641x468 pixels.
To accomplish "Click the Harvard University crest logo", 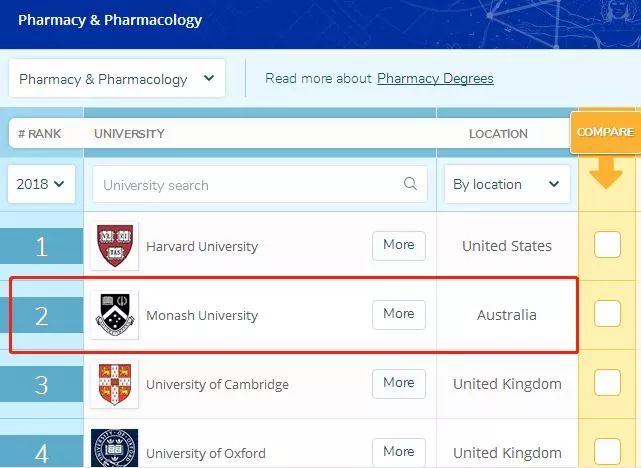I will coord(115,246).
